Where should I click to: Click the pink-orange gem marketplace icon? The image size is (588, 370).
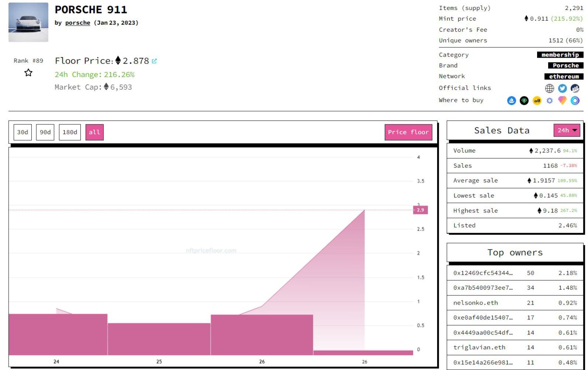click(x=562, y=101)
